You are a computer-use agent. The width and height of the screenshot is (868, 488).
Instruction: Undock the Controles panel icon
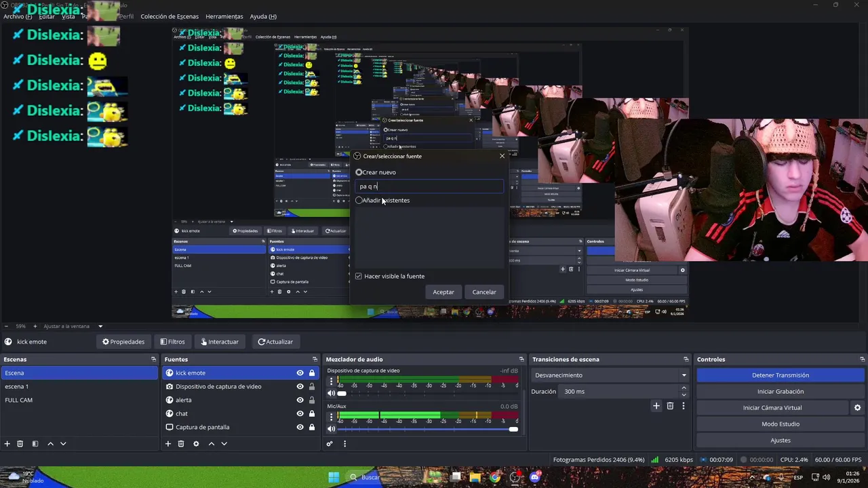click(863, 359)
